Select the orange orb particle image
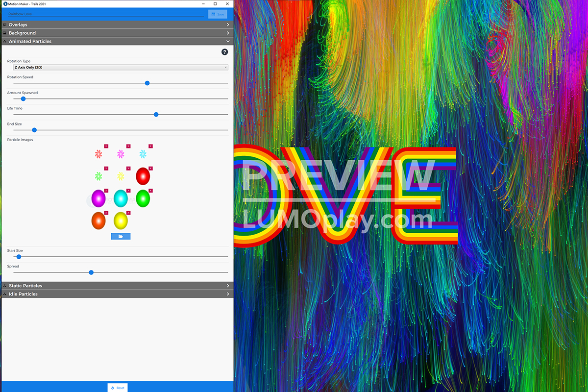The width and height of the screenshot is (588, 392). (x=98, y=220)
